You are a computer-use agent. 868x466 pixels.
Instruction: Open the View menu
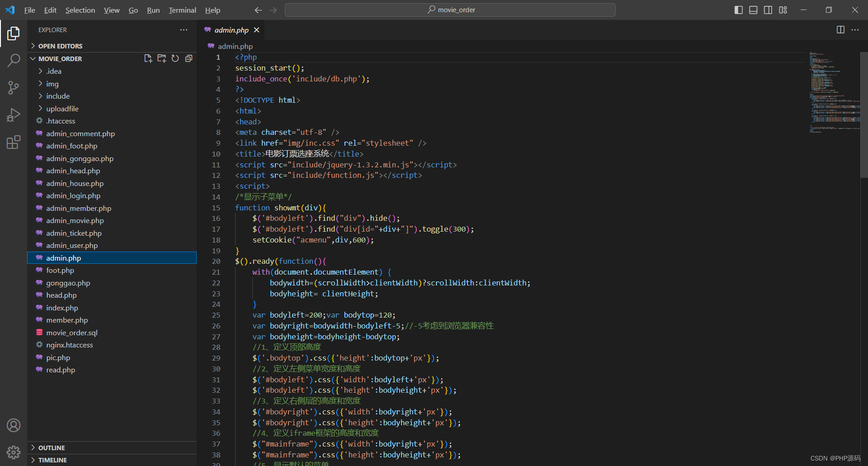point(112,10)
